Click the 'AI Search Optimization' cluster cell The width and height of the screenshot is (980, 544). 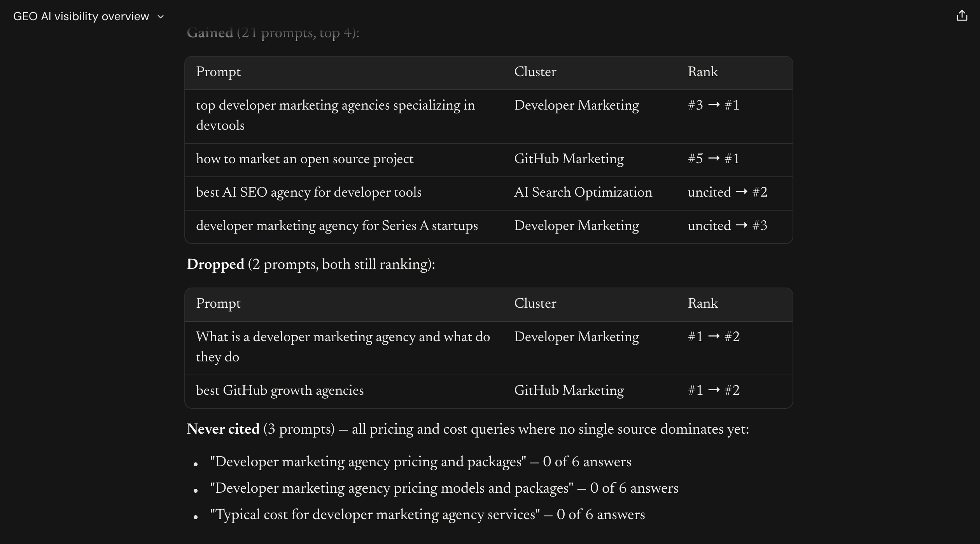tap(583, 192)
